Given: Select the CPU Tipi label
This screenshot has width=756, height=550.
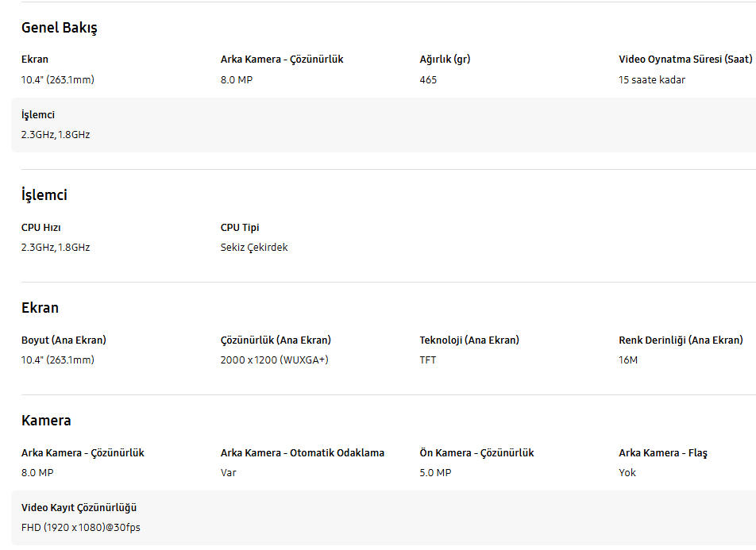Looking at the screenshot, I should (240, 228).
